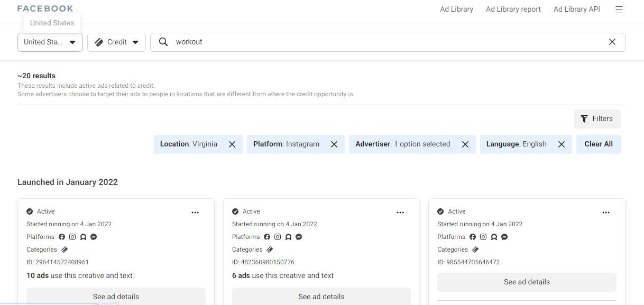
Task: Expand the United States country dropdown
Action: pos(50,42)
